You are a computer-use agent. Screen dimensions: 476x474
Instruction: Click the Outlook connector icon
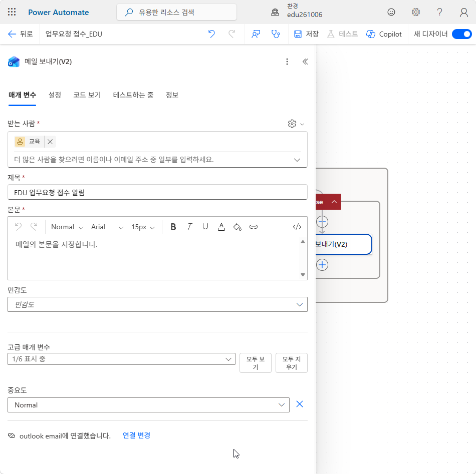(14, 62)
